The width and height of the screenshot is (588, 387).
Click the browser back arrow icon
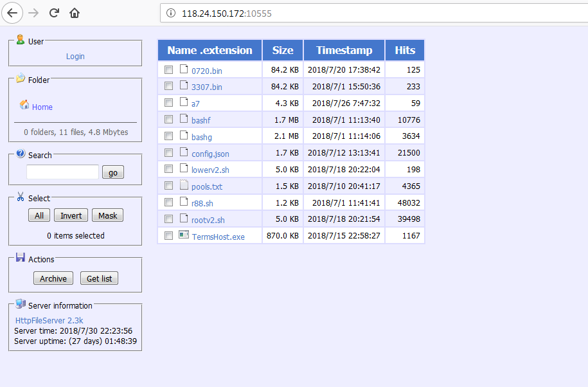coord(12,13)
